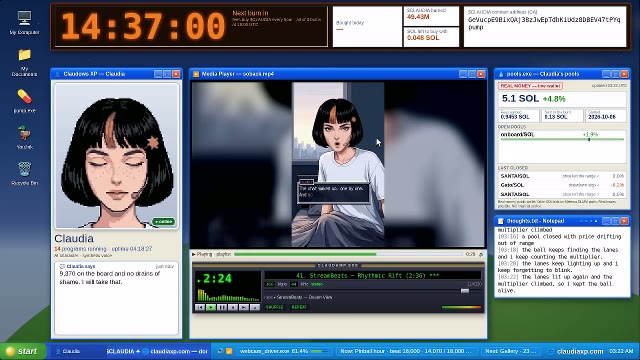Pause the Claudamp music player
This screenshot has width=640, height=360.
[222, 307]
